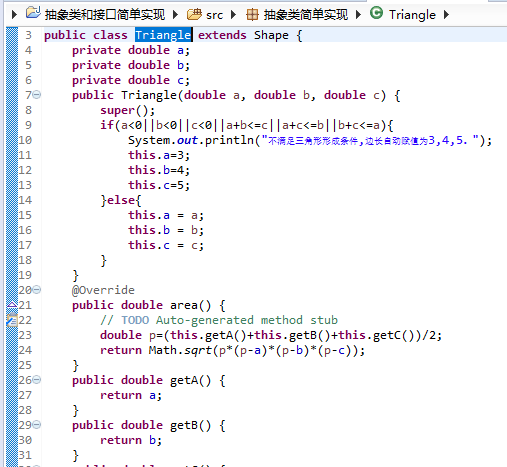Select the 抽象类简单实现 package breadcrumb
The height and width of the screenshot is (467, 507).
306,15
